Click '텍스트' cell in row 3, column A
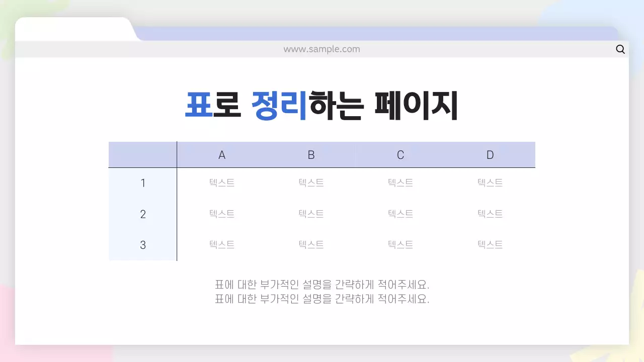 222,245
